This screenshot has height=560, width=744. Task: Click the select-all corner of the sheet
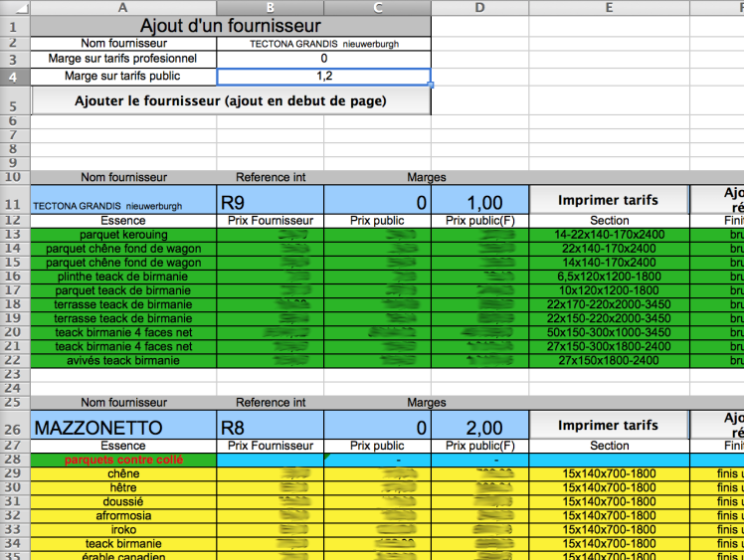[15, 8]
